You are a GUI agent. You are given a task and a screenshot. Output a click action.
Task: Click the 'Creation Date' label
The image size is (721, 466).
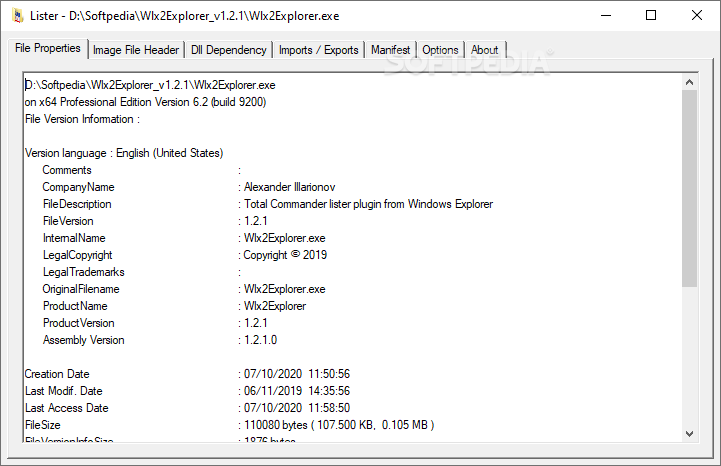point(57,374)
